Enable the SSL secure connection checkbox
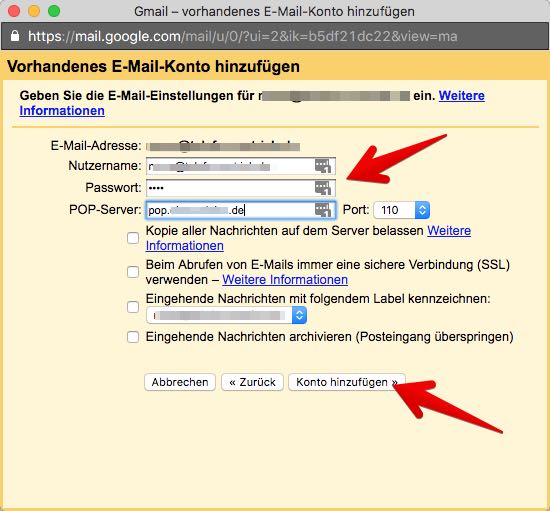550x511 pixels. 133,272
